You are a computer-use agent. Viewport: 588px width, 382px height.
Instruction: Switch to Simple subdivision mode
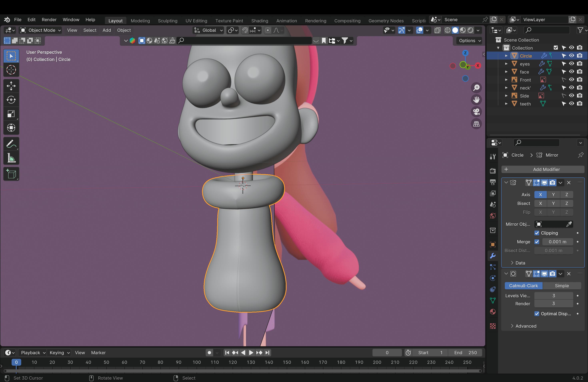pos(562,286)
